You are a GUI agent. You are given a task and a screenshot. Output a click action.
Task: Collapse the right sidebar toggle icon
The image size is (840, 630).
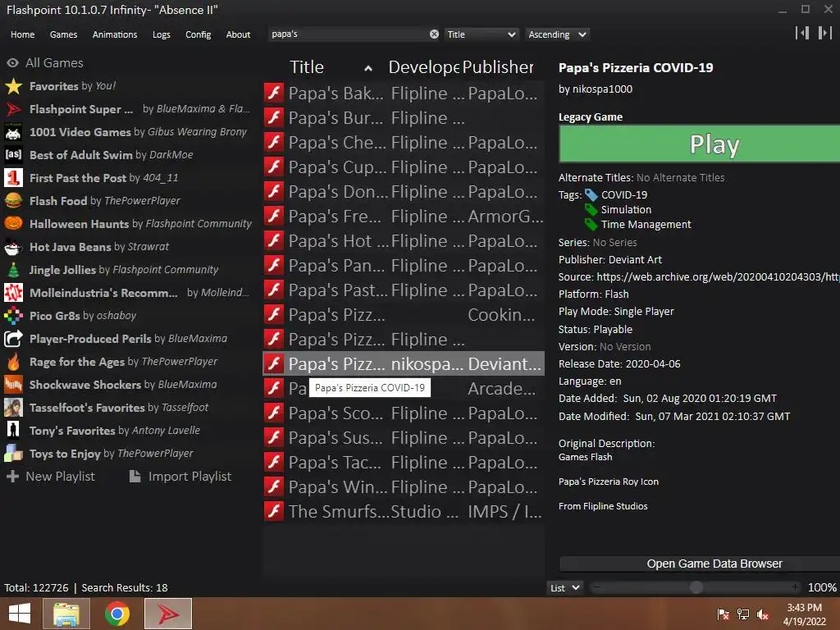point(825,33)
